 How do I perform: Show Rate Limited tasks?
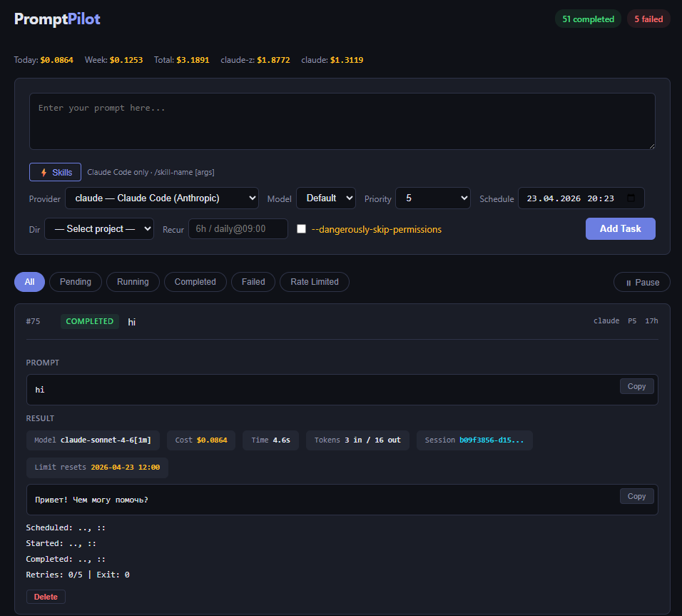tap(314, 282)
